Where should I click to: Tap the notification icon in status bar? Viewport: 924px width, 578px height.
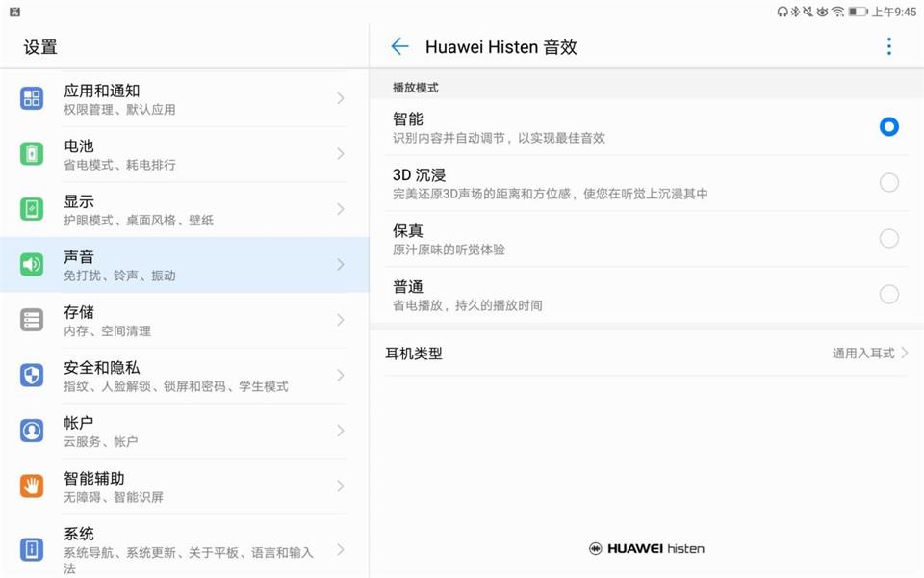click(x=15, y=12)
